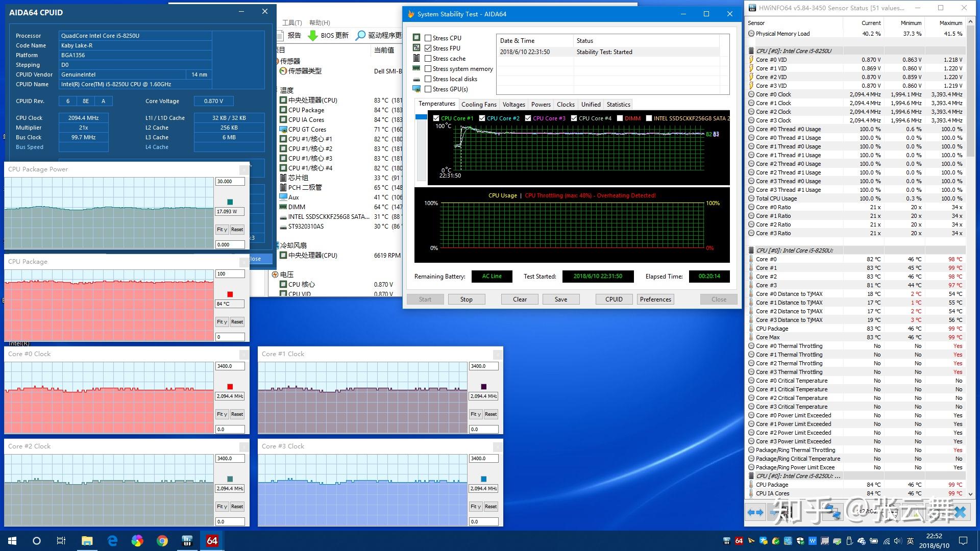
Task: Open the Statistics tab
Action: click(x=618, y=105)
